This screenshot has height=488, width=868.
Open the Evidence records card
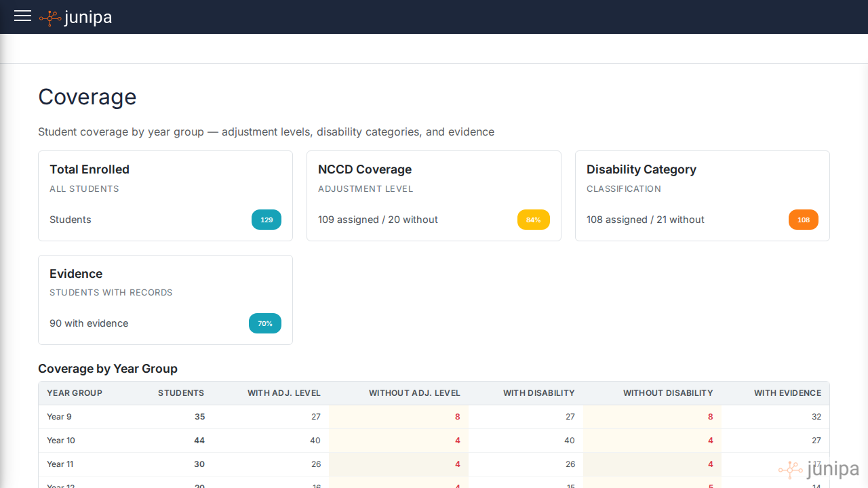click(x=165, y=300)
